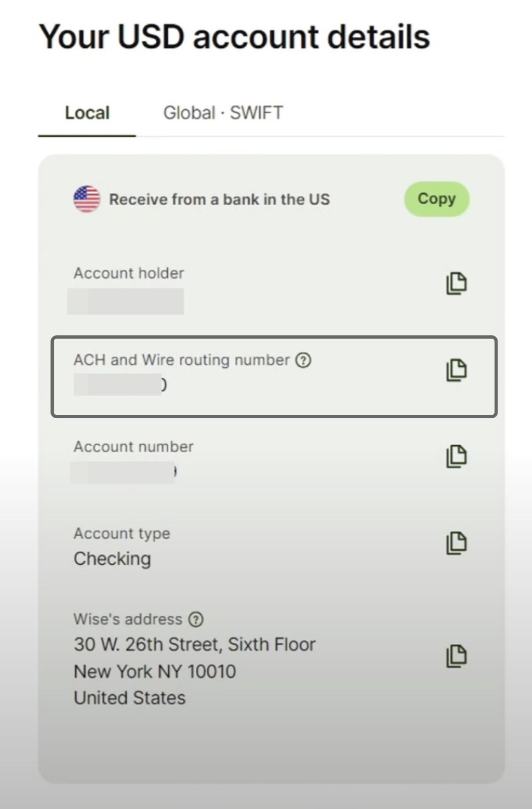The height and width of the screenshot is (809, 532).
Task: Select the Local tab
Action: click(x=87, y=113)
